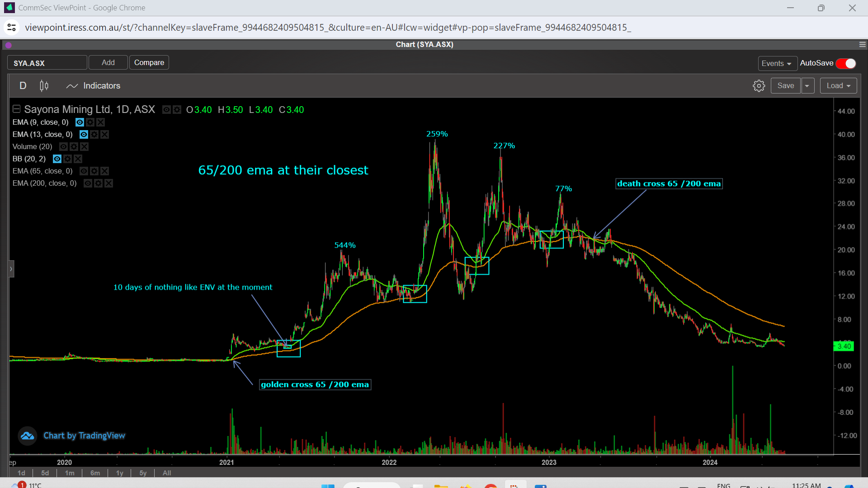Image resolution: width=868 pixels, height=488 pixels.
Task: Remove the Volume (20) indicator
Action: click(x=84, y=147)
